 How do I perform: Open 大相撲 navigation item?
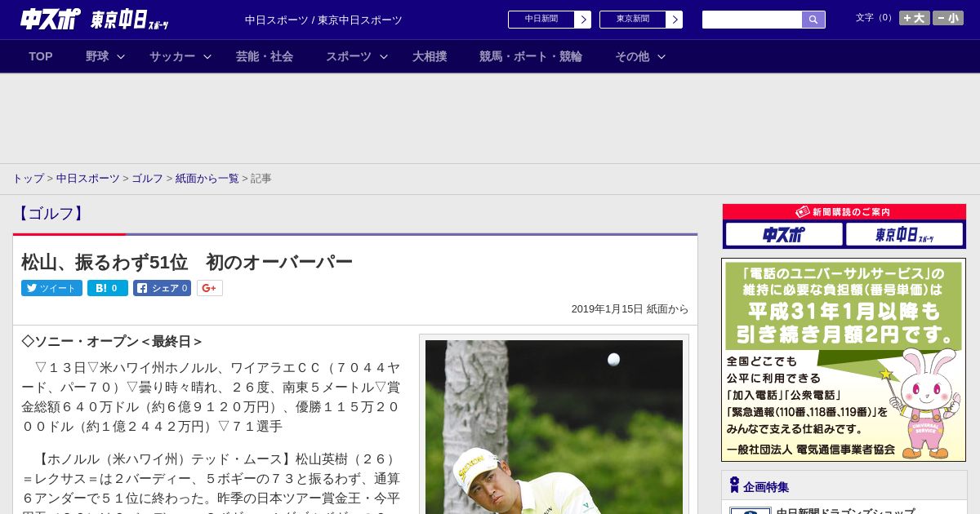coord(430,56)
